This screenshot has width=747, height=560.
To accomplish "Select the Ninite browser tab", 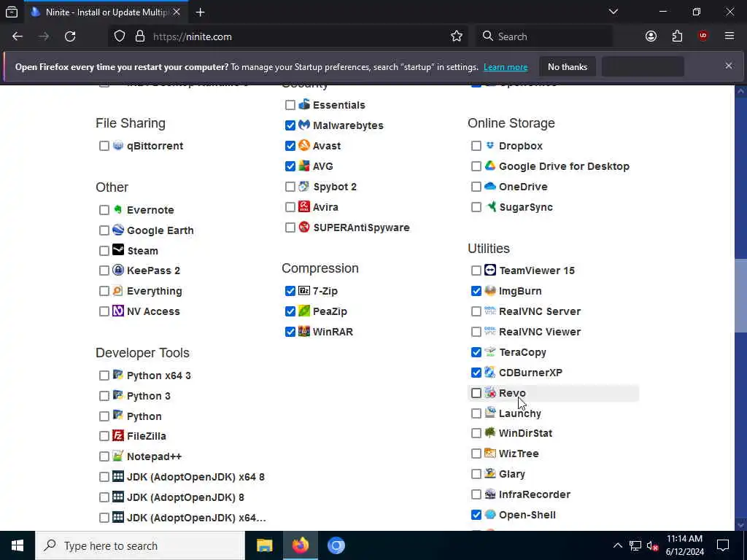I will coord(106,12).
